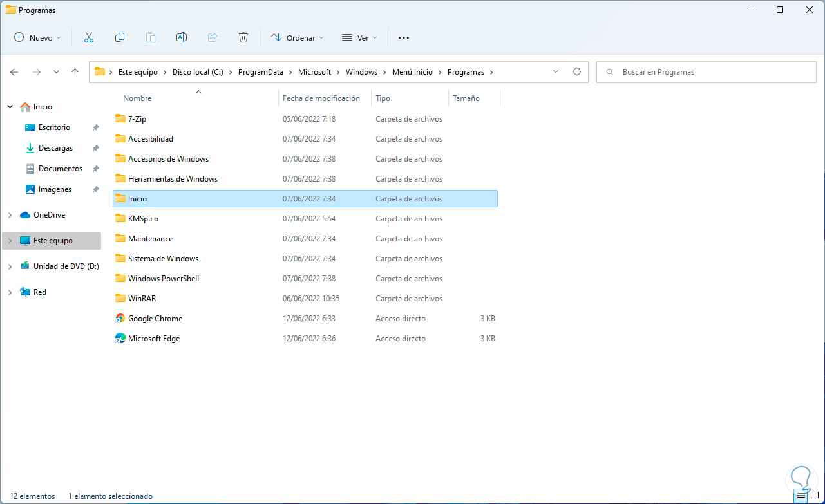Viewport: 825px width, 504px height.
Task: Switch to large icons view in status bar
Action: click(x=815, y=496)
